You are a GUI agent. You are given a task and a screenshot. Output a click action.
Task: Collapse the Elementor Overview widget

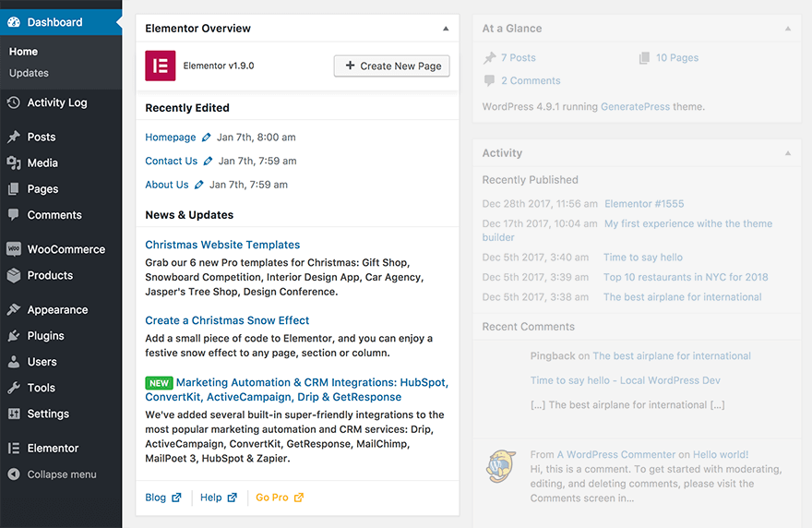coord(446,29)
